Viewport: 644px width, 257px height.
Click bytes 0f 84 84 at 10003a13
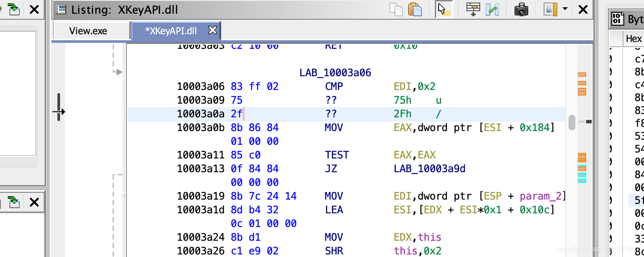(255, 169)
